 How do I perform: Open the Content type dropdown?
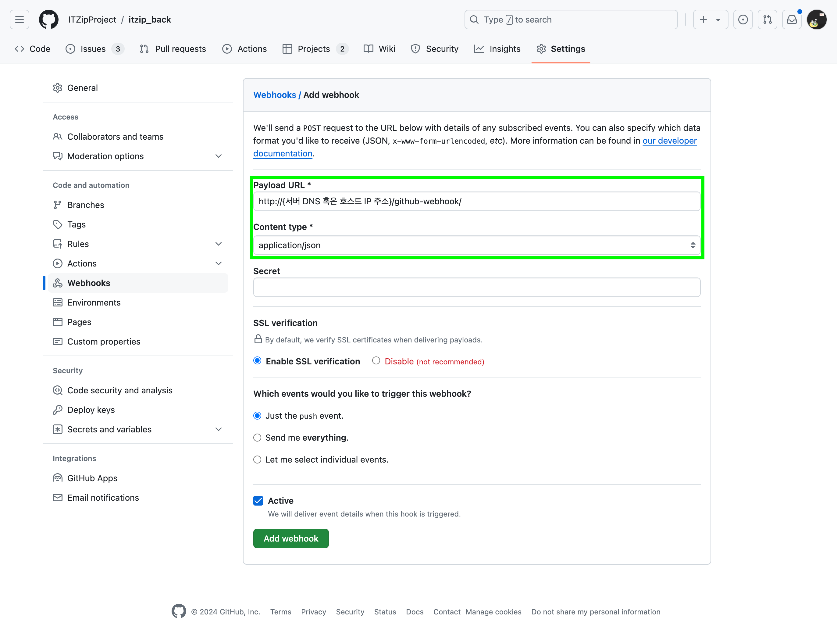click(x=476, y=245)
